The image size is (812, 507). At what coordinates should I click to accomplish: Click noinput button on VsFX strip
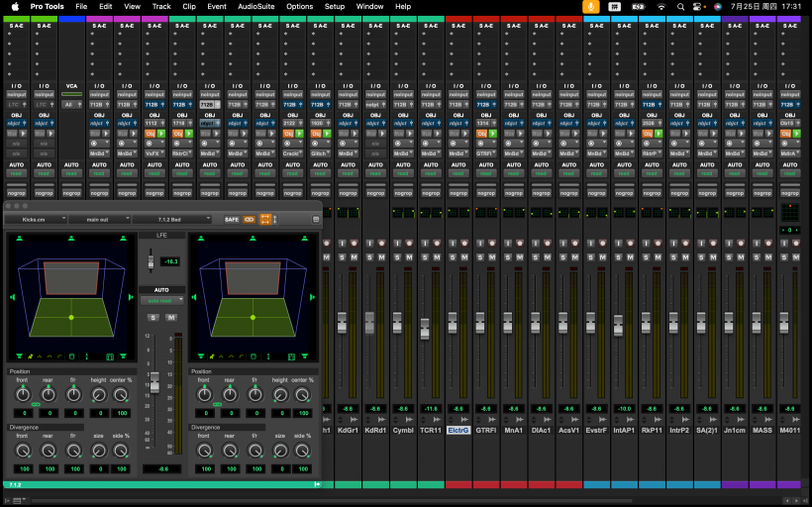pos(154,95)
